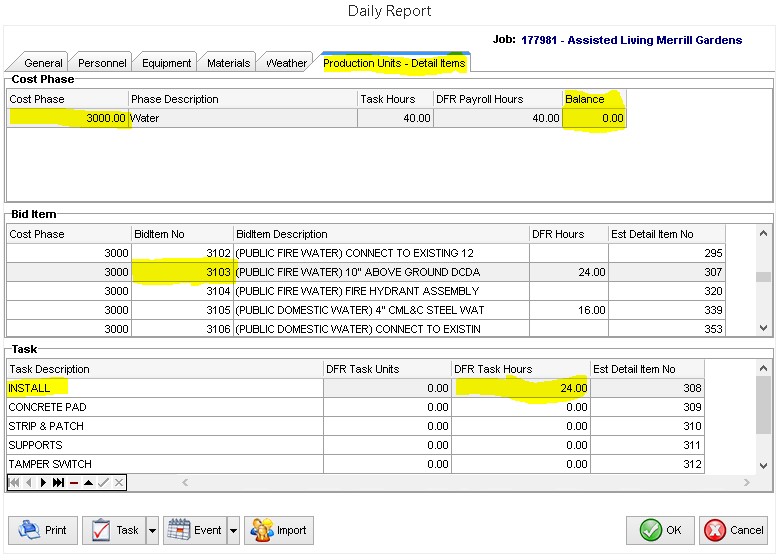Select Production Units - Detail Items tab
782x560 pixels.
click(x=394, y=63)
